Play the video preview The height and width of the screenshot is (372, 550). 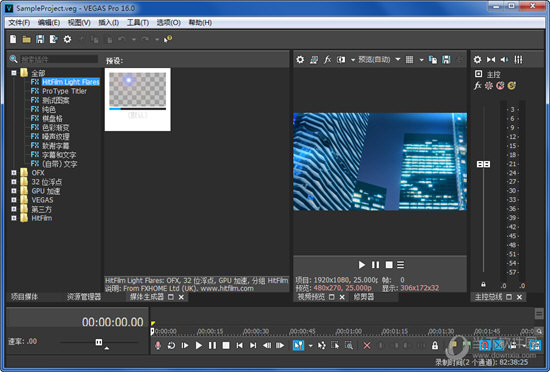coord(362,265)
